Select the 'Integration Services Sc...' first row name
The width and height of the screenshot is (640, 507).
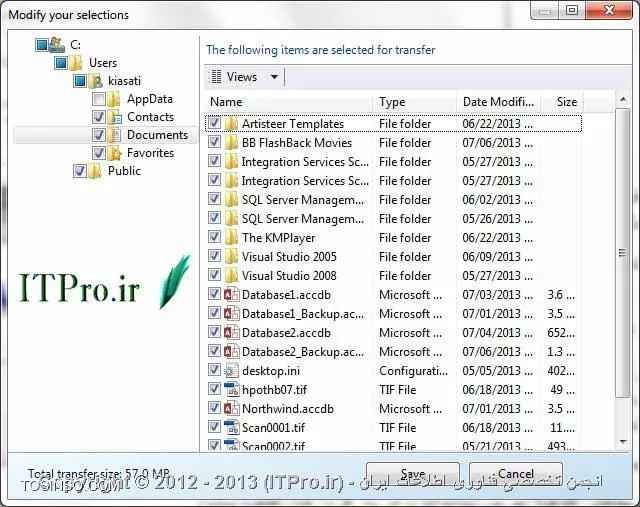point(305,162)
